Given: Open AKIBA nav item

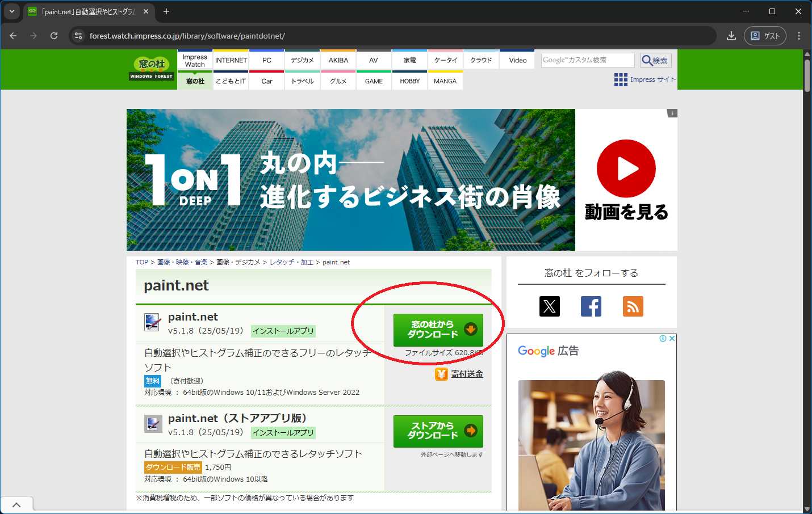Looking at the screenshot, I should [x=338, y=60].
